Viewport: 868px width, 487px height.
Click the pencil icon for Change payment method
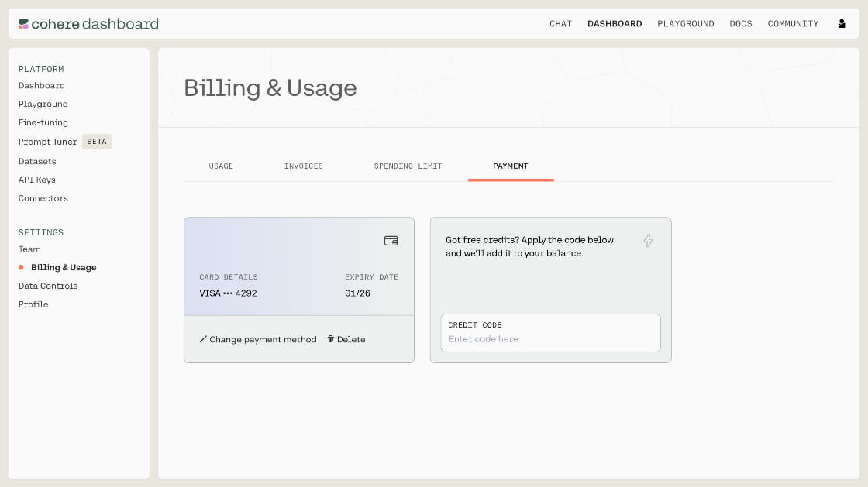[203, 339]
